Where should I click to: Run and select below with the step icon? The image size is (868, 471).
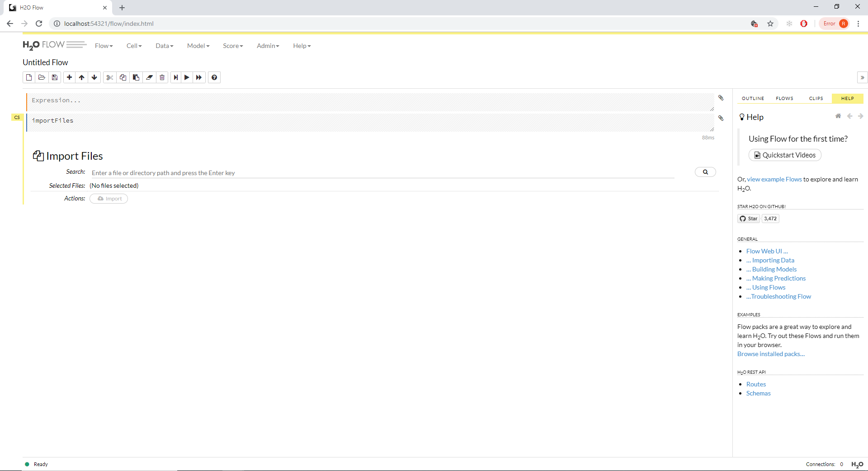pyautogui.click(x=176, y=77)
